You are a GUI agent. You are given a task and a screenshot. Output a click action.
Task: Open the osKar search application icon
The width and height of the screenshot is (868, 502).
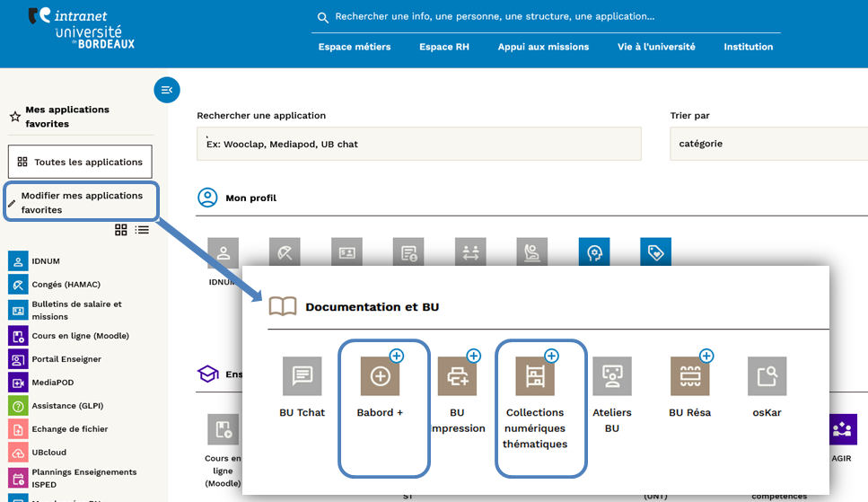(x=767, y=377)
